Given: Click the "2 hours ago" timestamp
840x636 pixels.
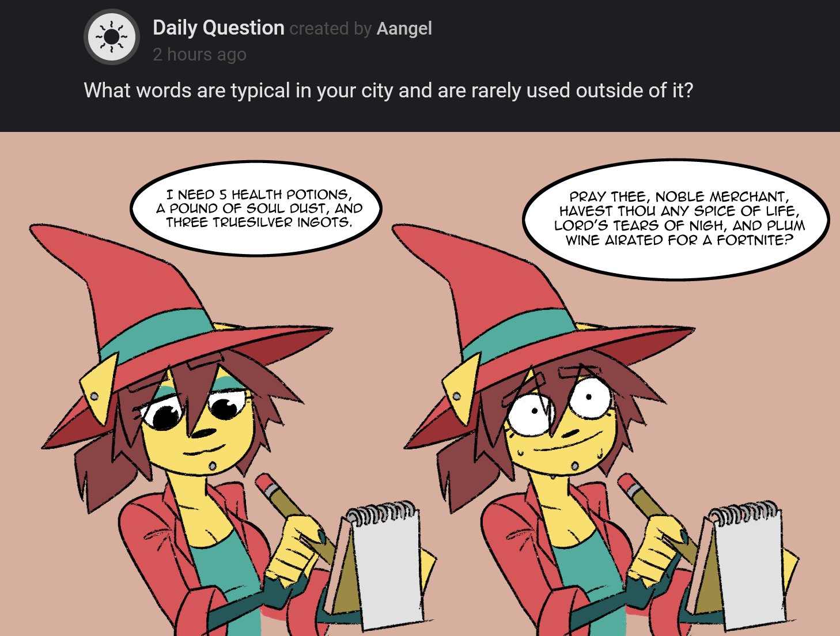Looking at the screenshot, I should [x=199, y=54].
